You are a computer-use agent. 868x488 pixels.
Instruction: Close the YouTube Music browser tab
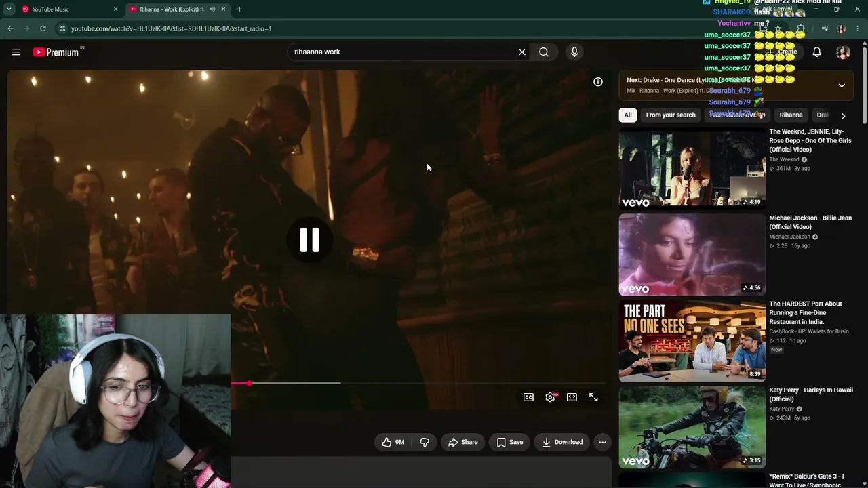[115, 9]
